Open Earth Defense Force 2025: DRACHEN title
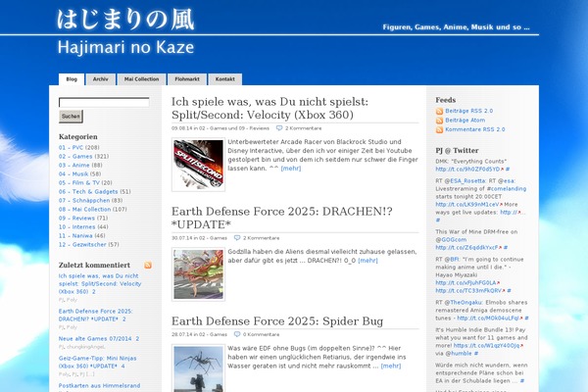 (x=281, y=218)
